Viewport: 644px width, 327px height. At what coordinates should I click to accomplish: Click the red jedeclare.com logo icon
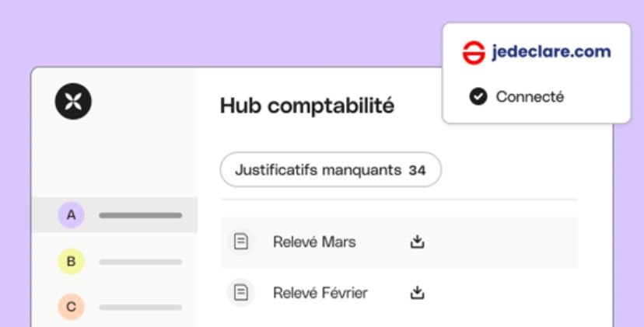[473, 53]
